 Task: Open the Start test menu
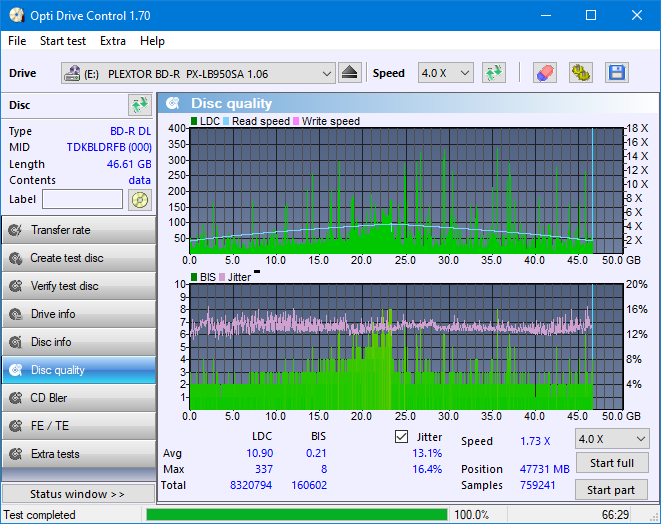point(63,41)
